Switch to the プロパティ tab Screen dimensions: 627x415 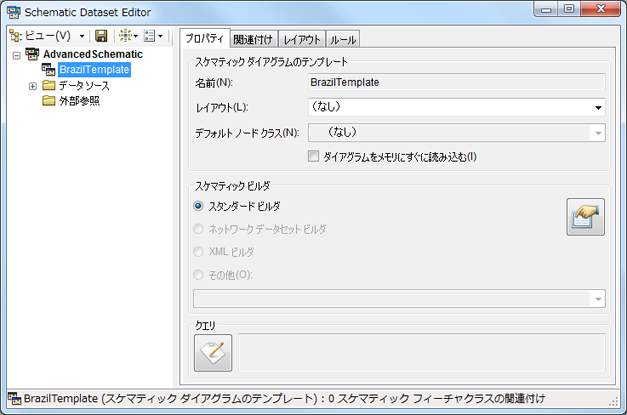204,38
